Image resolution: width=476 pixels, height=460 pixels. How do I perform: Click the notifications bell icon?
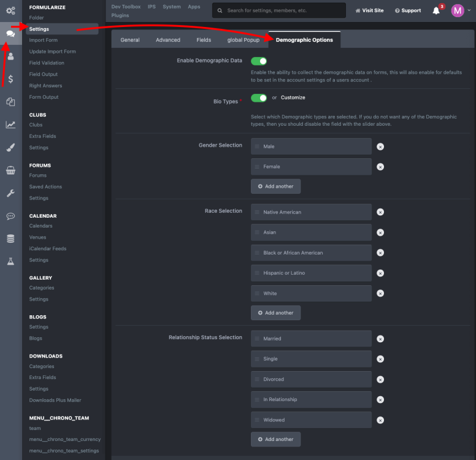436,10
